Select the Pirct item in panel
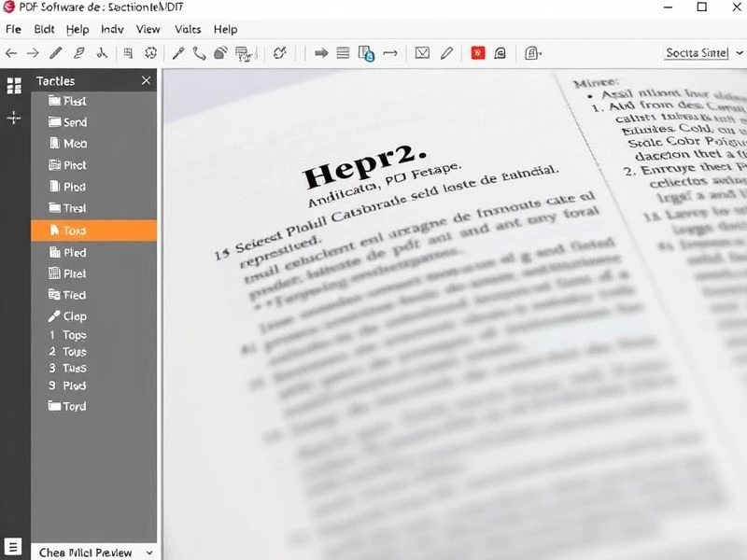The width and height of the screenshot is (747, 560). pyautogui.click(x=94, y=165)
